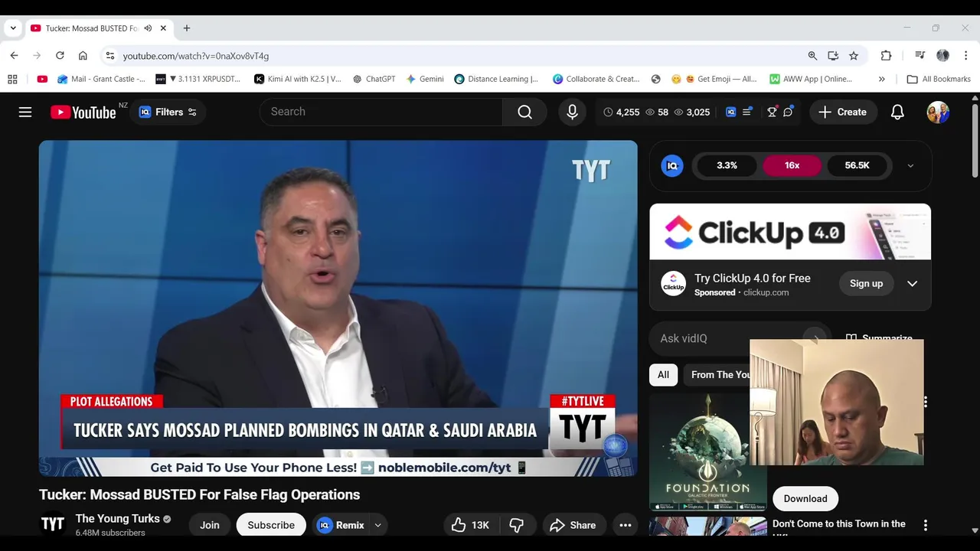The image size is (980, 551).
Task: Subscribe to The Young Turks
Action: [x=271, y=525]
